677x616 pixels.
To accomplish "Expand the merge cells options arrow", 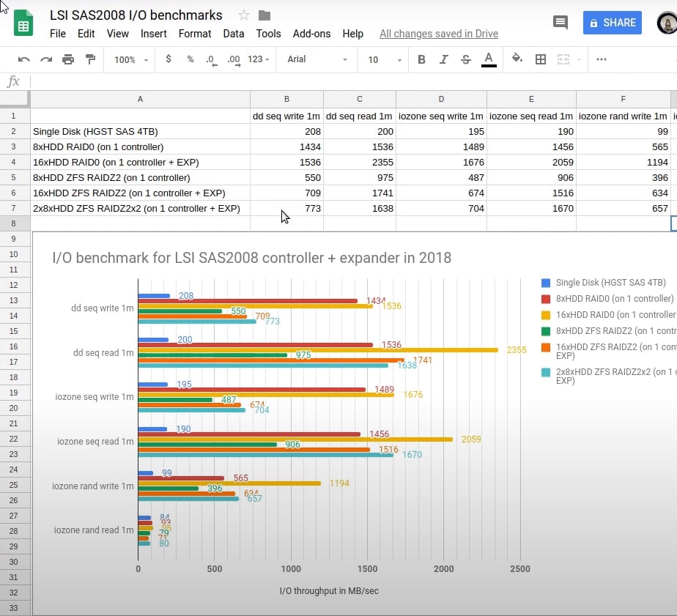I will pos(579,59).
